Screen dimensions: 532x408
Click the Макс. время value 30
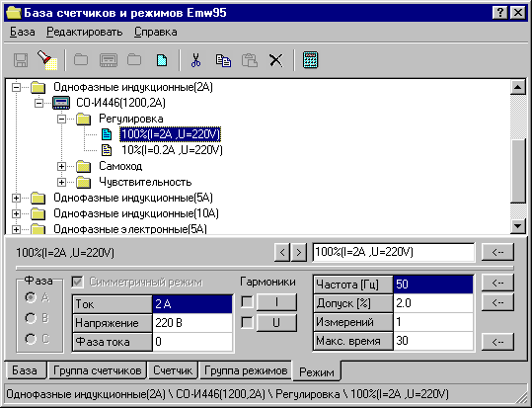coord(433,341)
